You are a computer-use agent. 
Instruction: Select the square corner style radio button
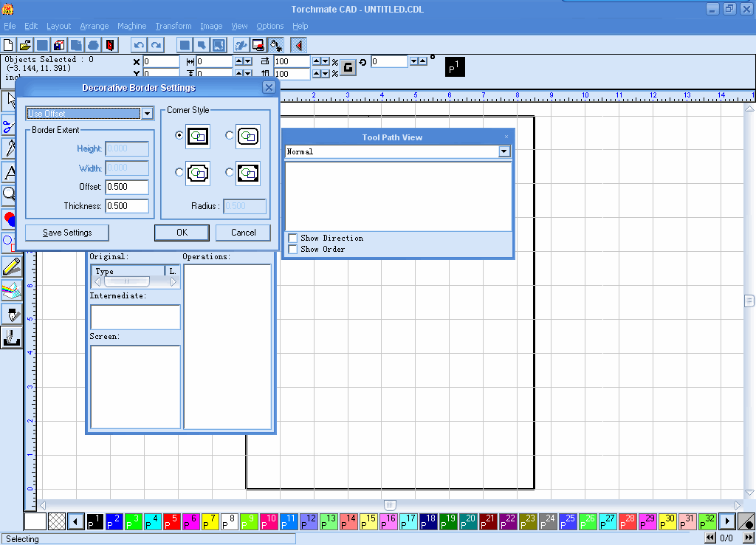click(x=179, y=136)
